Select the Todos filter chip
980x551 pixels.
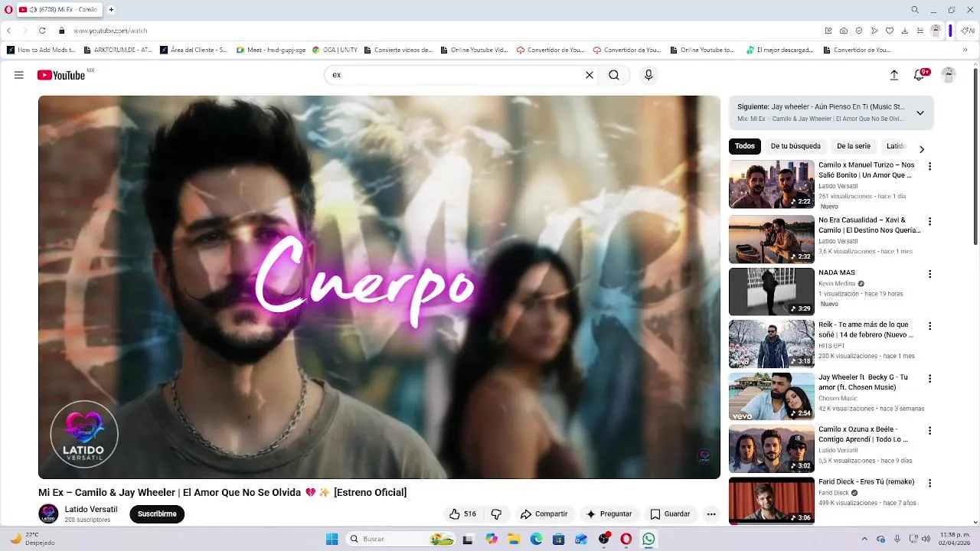pyautogui.click(x=745, y=146)
